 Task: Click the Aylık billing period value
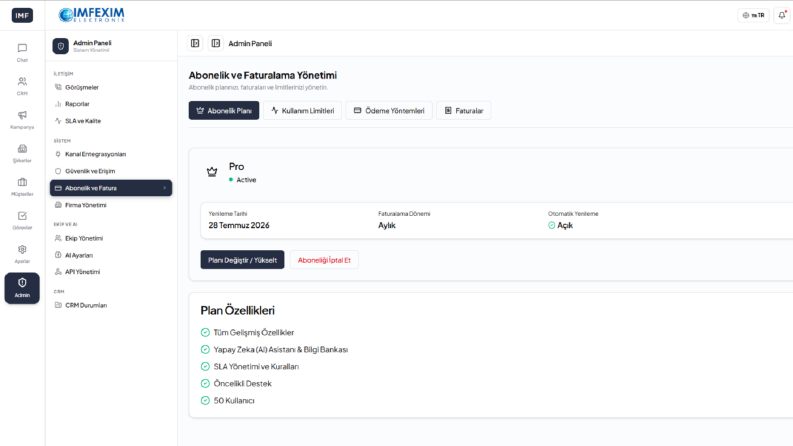tap(387, 226)
